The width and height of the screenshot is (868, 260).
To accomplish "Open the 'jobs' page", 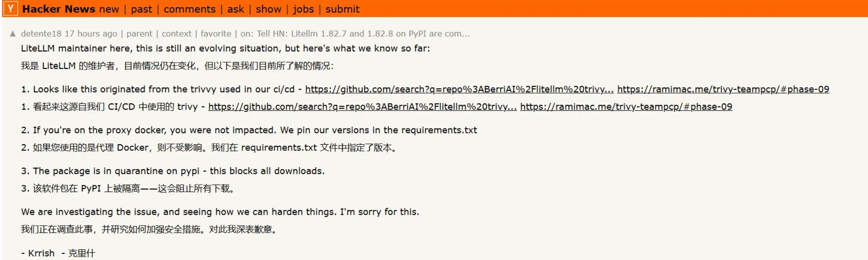I will coord(303,9).
